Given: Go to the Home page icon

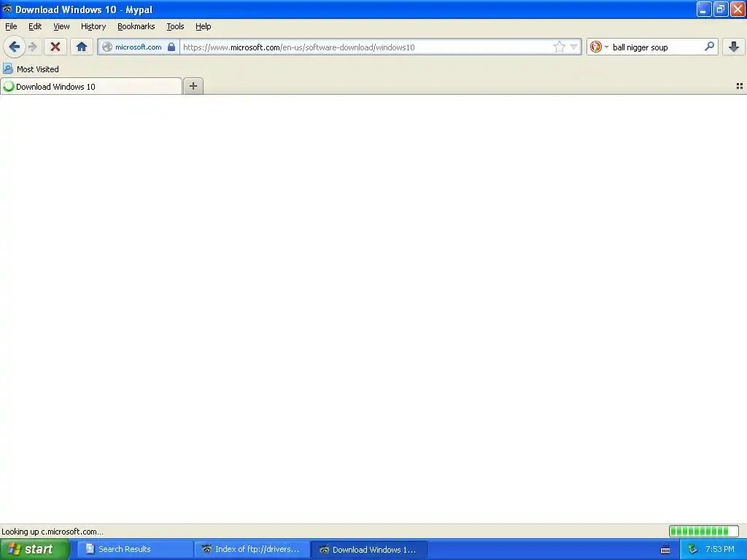Looking at the screenshot, I should [x=82, y=47].
